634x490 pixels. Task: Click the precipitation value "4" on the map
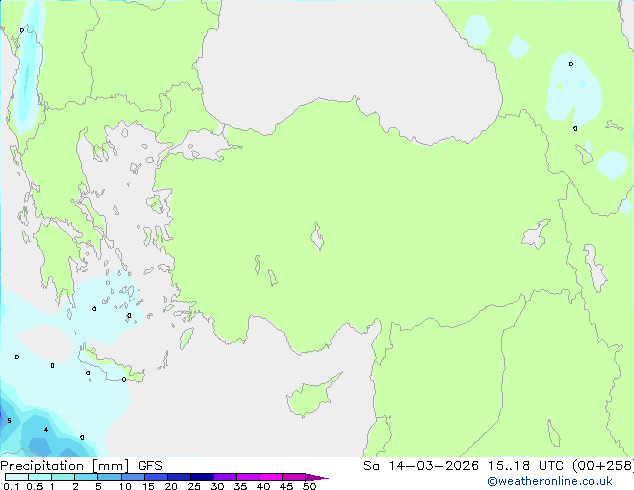click(x=46, y=429)
